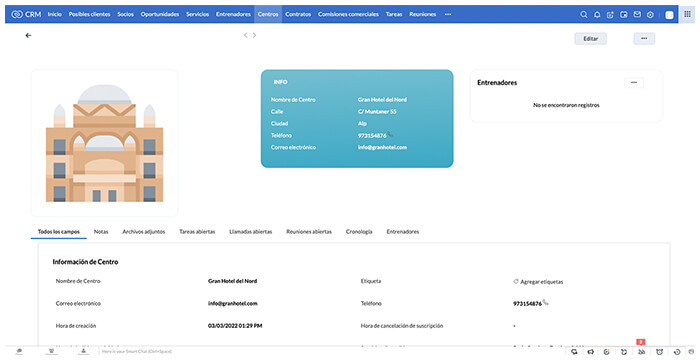Image resolution: width=700 pixels, height=360 pixels.
Task: Open the setup gear icon
Action: click(650, 14)
